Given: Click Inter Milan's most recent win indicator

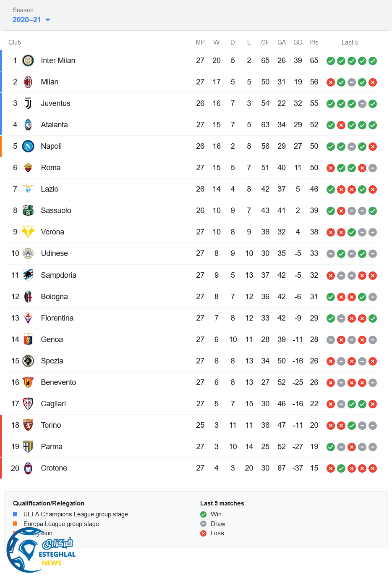Looking at the screenshot, I should 373,61.
